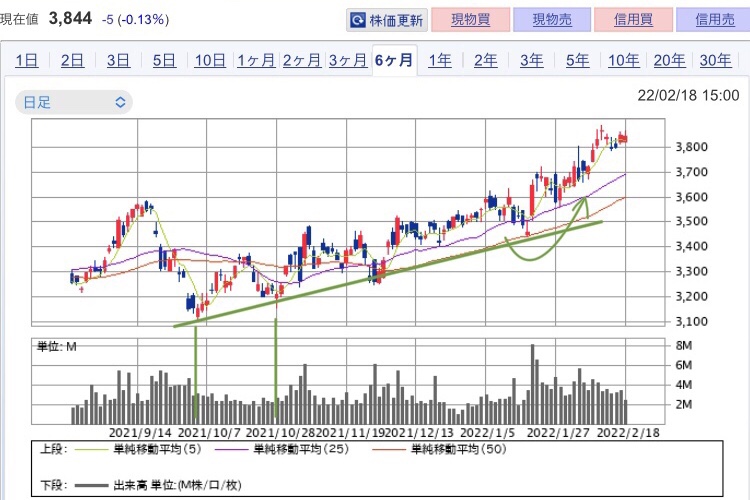Switch to the 3日 period tab

click(x=118, y=61)
